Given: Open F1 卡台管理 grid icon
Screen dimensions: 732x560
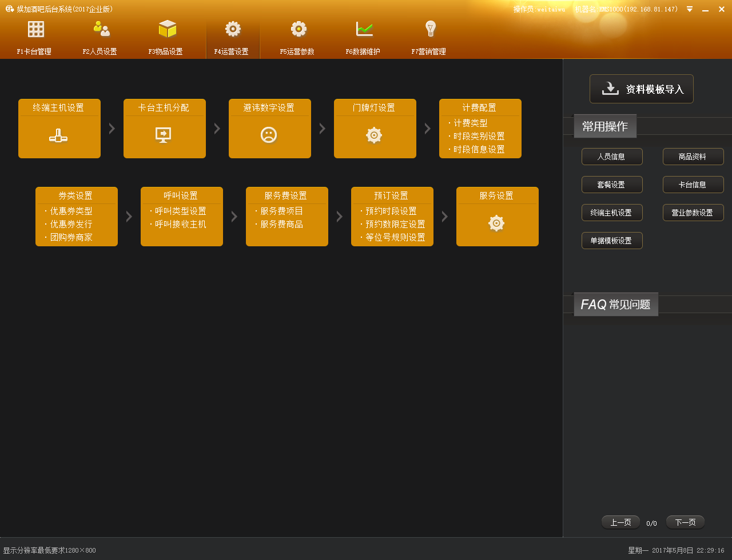Looking at the screenshot, I should (x=35, y=29).
